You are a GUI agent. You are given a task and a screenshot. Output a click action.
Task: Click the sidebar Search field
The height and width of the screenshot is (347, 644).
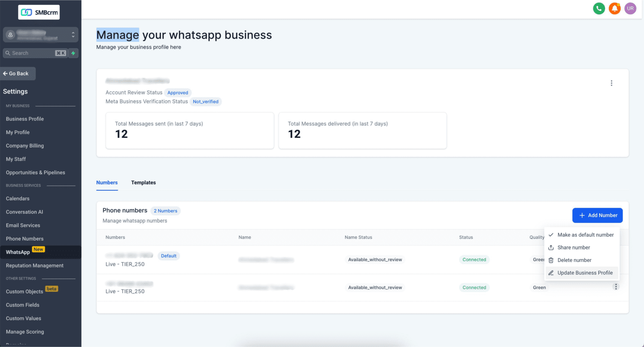pos(35,53)
